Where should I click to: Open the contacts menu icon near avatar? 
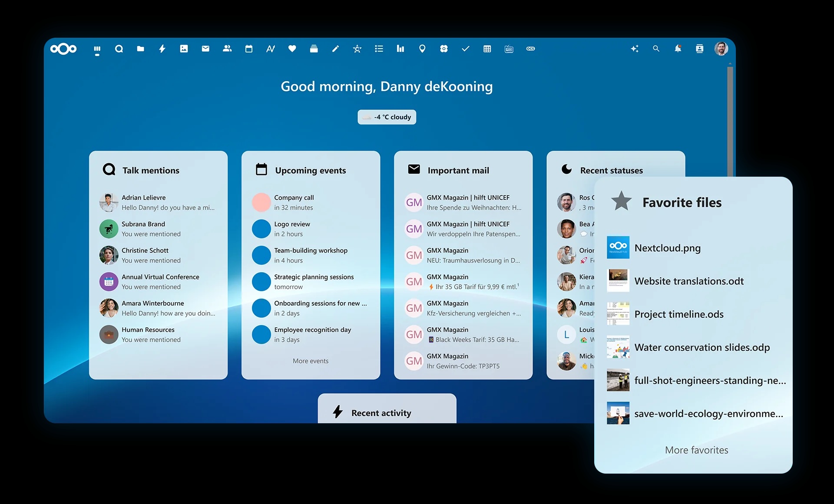click(699, 49)
